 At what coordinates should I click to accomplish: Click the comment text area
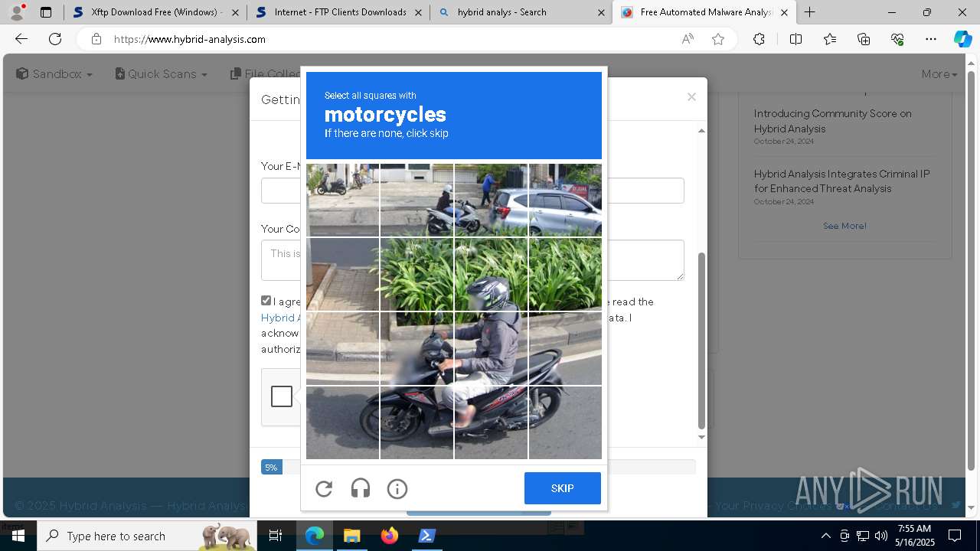tap(472, 260)
